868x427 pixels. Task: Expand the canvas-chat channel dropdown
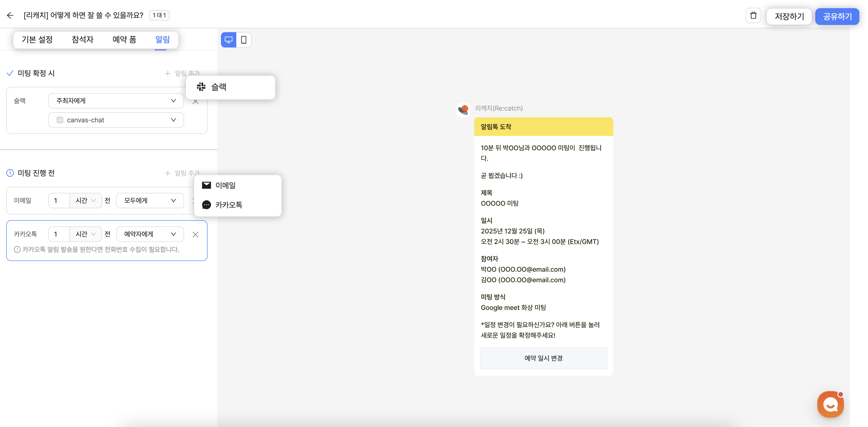tap(116, 120)
